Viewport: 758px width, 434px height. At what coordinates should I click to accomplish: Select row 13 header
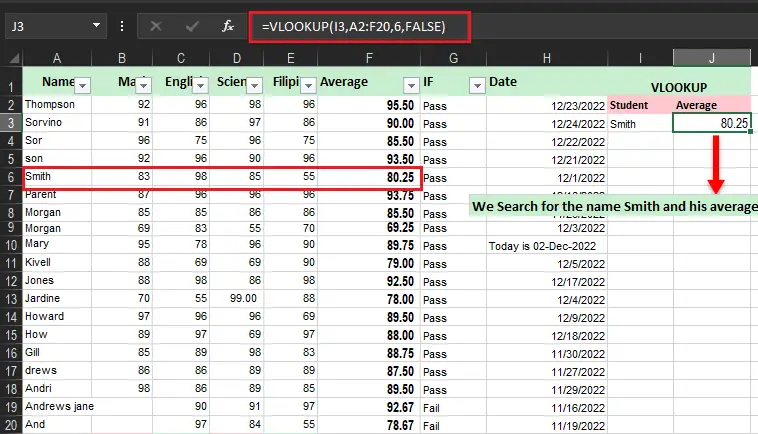[x=11, y=299]
